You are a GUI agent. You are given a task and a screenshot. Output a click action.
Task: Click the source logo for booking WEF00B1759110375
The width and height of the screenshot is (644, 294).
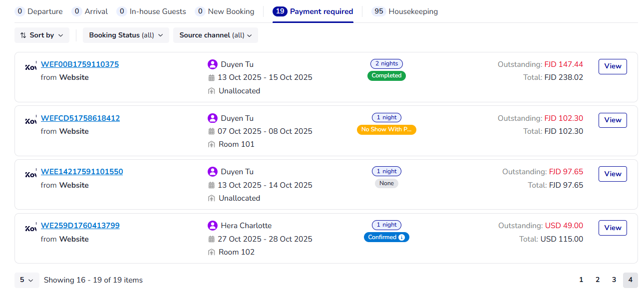31,66
